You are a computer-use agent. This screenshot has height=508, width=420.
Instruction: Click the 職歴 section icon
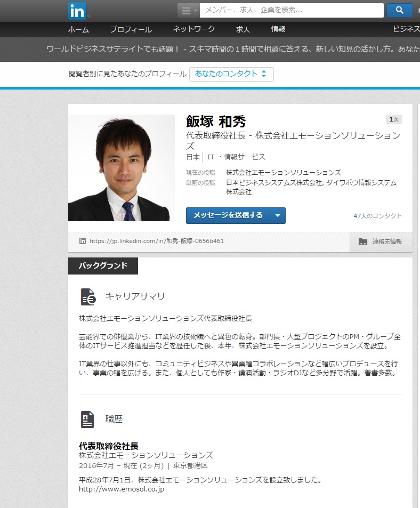pyautogui.click(x=87, y=419)
